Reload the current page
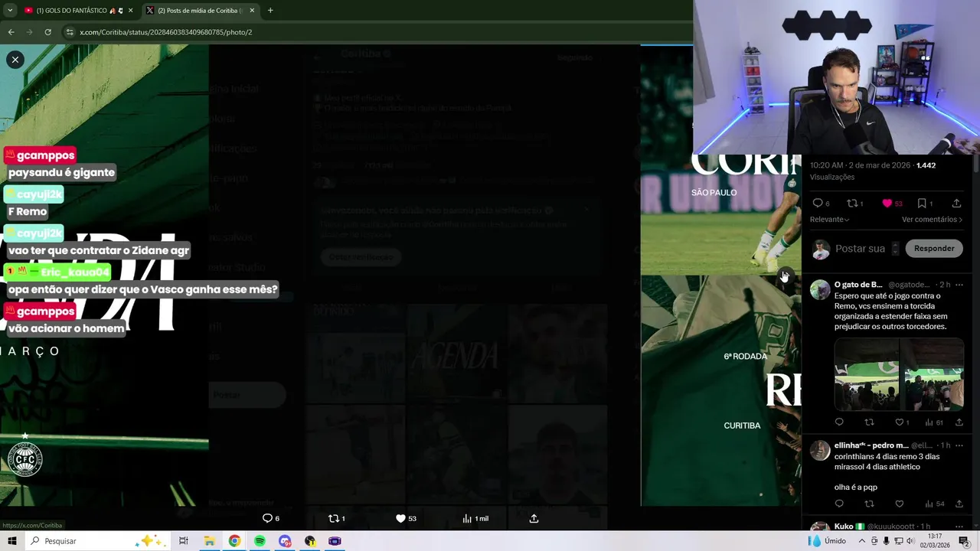Screen dimensions: 980x551 (47, 32)
